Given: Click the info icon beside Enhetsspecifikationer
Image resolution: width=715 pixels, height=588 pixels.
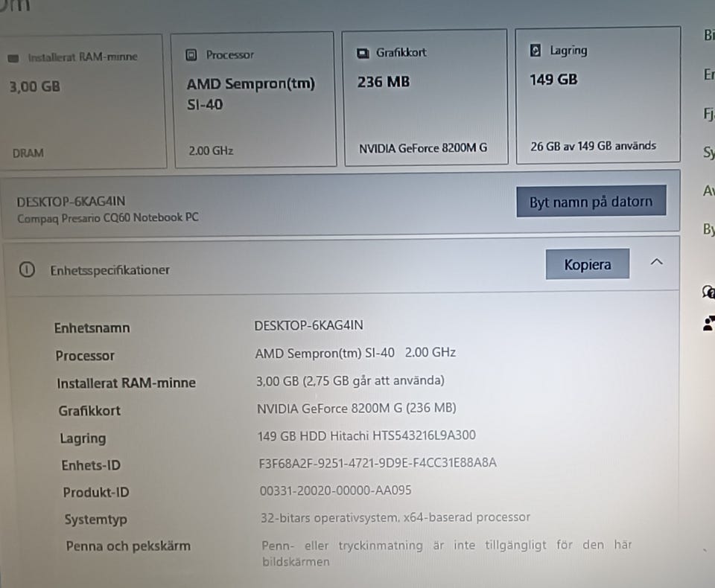Looking at the screenshot, I should (27, 270).
